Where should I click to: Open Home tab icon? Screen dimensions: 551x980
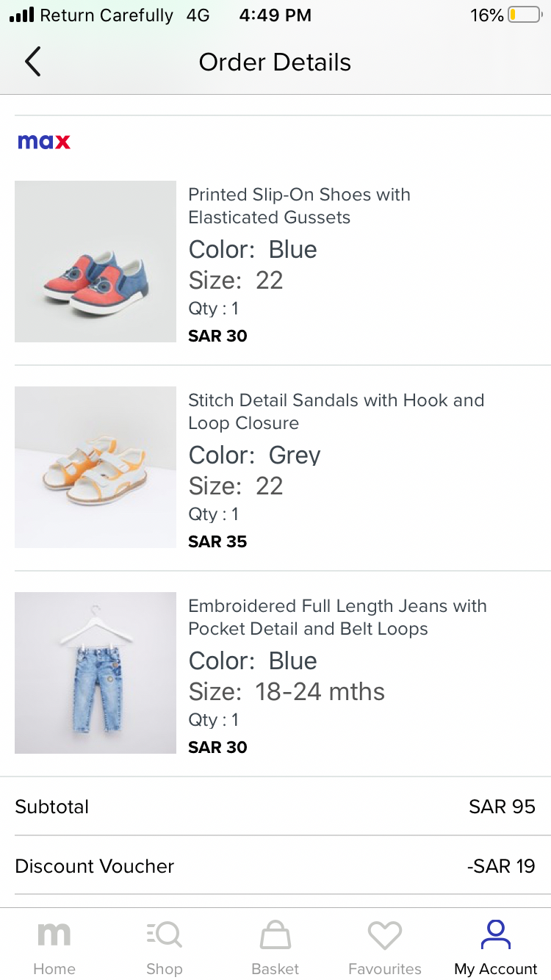pos(54,936)
